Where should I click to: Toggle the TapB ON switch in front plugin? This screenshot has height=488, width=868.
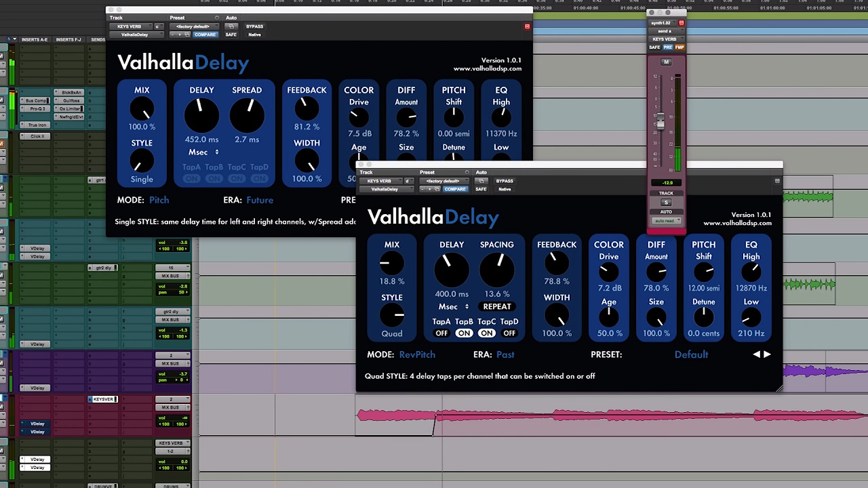pyautogui.click(x=464, y=333)
